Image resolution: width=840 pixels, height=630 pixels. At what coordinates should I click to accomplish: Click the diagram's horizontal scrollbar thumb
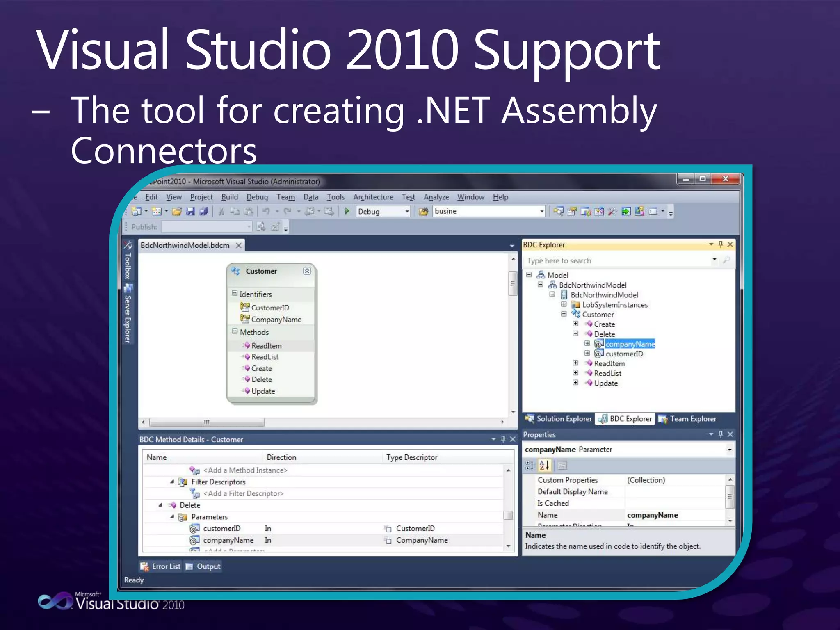coord(207,422)
